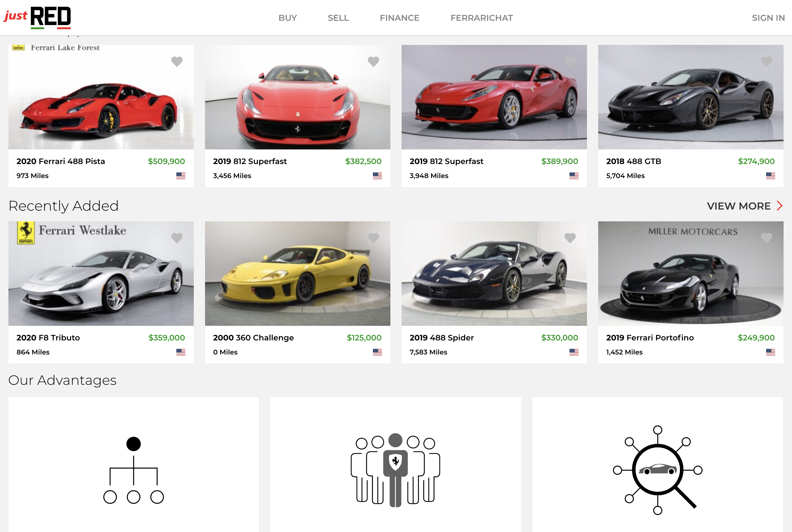792x532 pixels.
Task: Click the Ferrari community people icon
Action: click(395, 470)
